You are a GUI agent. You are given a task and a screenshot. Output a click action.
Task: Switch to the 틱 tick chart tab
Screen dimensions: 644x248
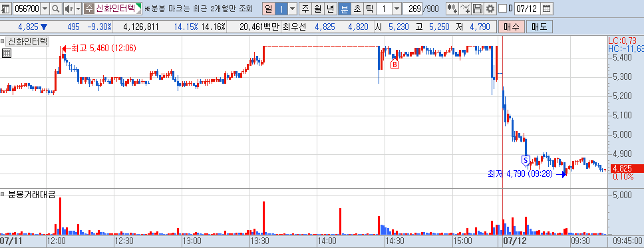click(369, 8)
